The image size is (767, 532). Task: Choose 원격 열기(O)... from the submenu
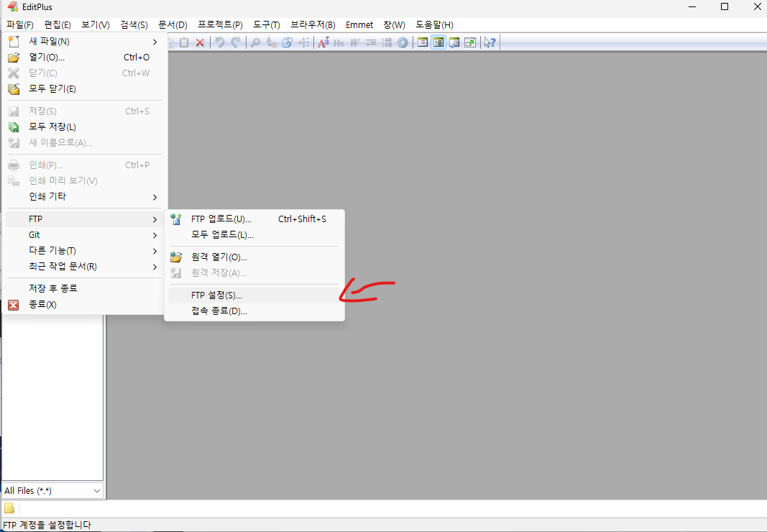tap(254, 257)
